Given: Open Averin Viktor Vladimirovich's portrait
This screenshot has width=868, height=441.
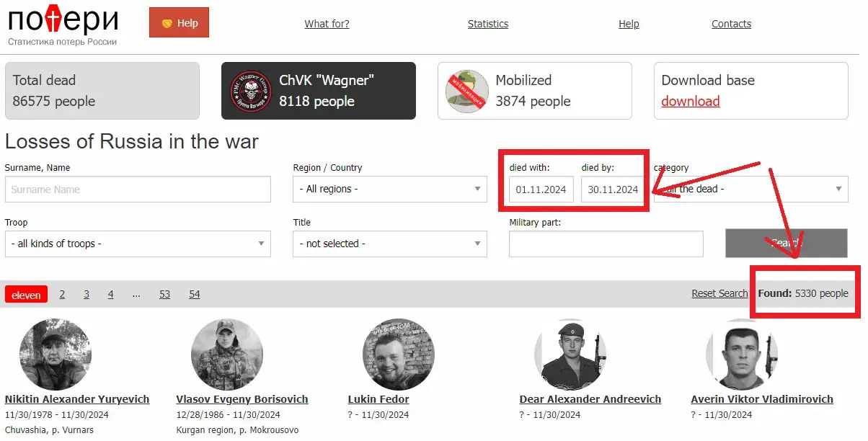Looking at the screenshot, I should pyautogui.click(x=742, y=355).
